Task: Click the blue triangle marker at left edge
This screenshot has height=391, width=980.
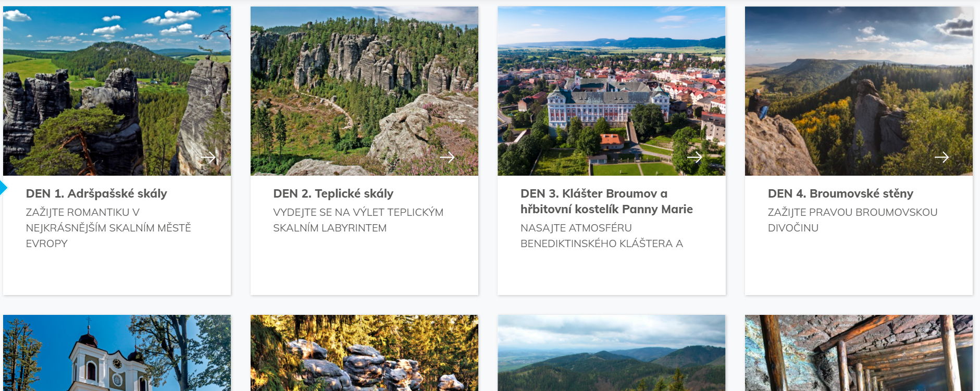Action: [3, 187]
